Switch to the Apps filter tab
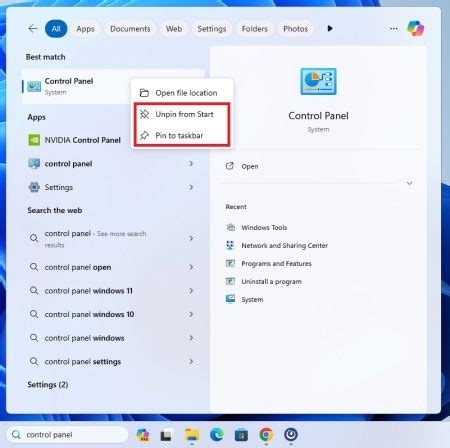450x448 pixels. click(85, 29)
